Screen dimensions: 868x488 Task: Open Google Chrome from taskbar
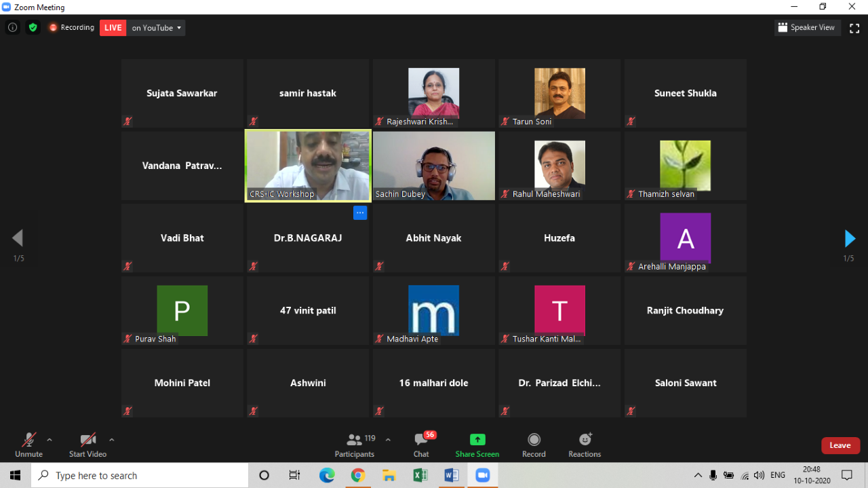point(358,475)
